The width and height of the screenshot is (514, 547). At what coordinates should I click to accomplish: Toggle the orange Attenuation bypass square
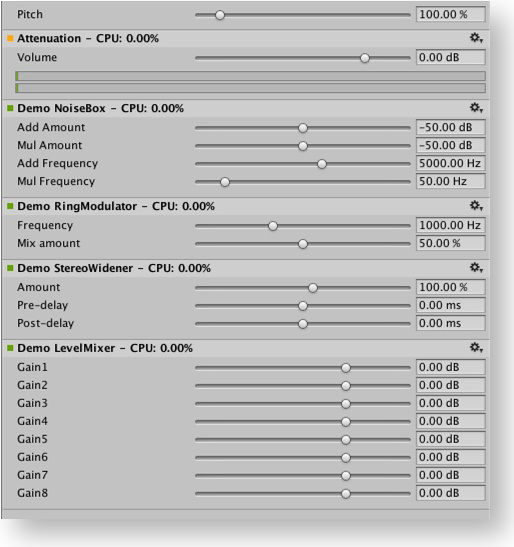[10, 38]
